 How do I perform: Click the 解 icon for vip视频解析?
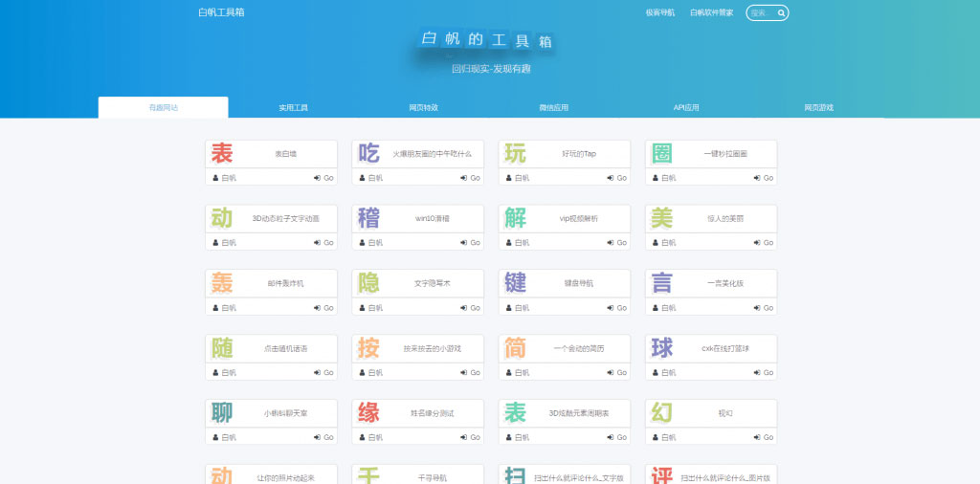[515, 218]
